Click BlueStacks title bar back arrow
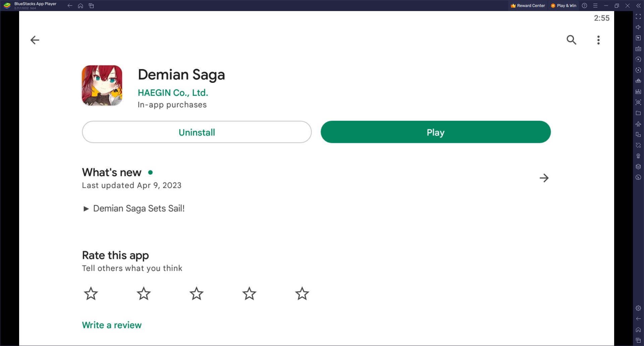This screenshot has width=644, height=346. [x=70, y=6]
